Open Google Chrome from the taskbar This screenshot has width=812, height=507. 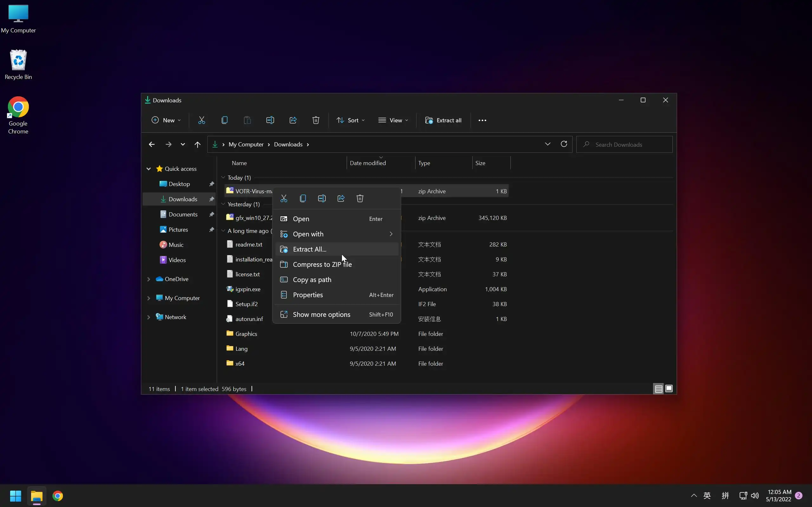58,496
